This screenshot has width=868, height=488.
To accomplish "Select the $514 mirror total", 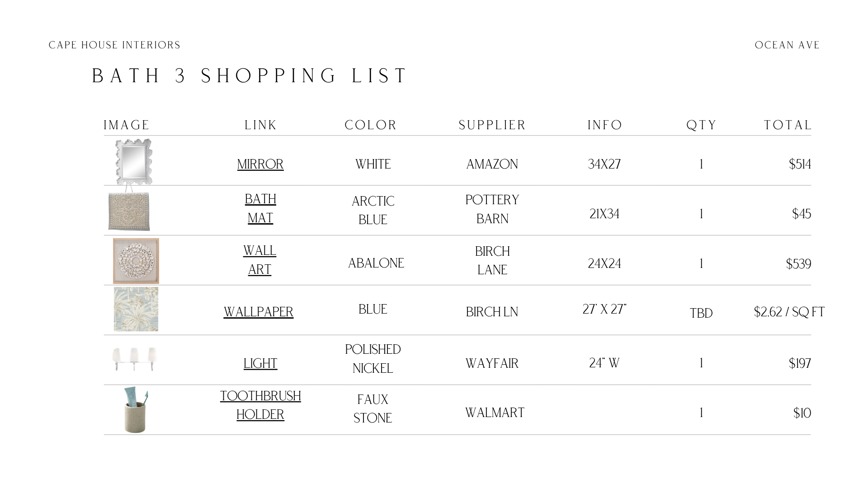I will point(800,164).
